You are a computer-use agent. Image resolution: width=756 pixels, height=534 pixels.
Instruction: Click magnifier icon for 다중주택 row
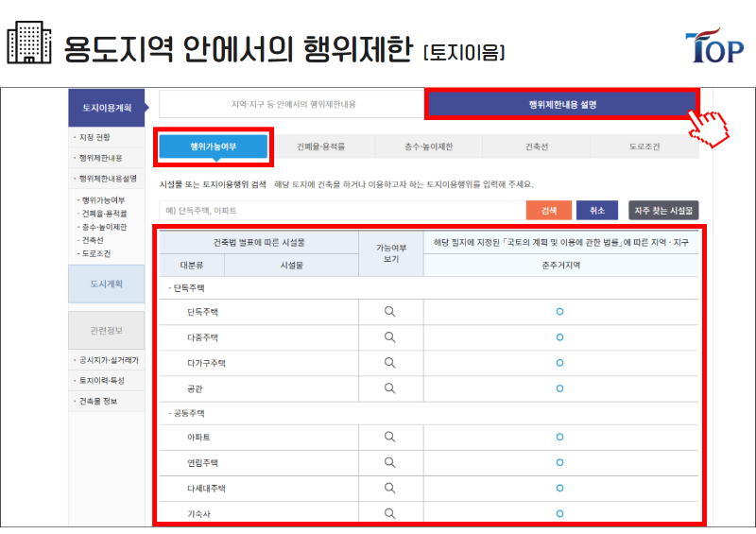point(389,337)
